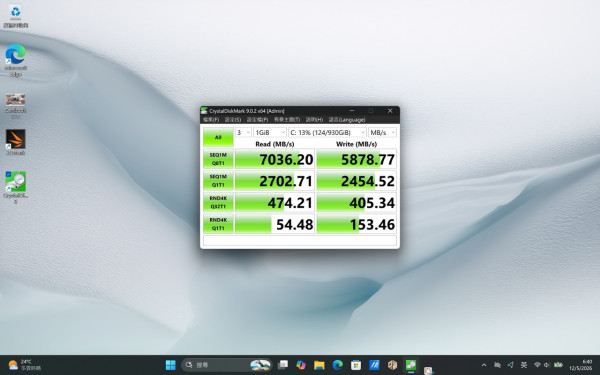Viewport: 600px width, 375px height.
Task: Show hidden system tray icons
Action: (484, 365)
